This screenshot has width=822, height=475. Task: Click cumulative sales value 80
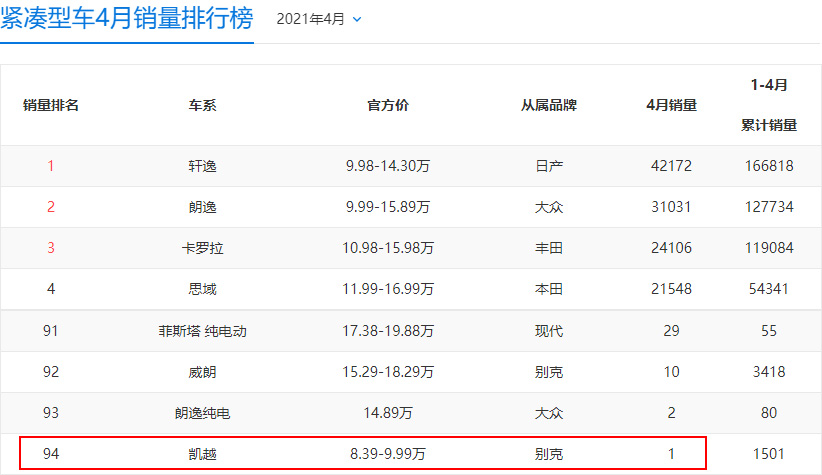(769, 413)
